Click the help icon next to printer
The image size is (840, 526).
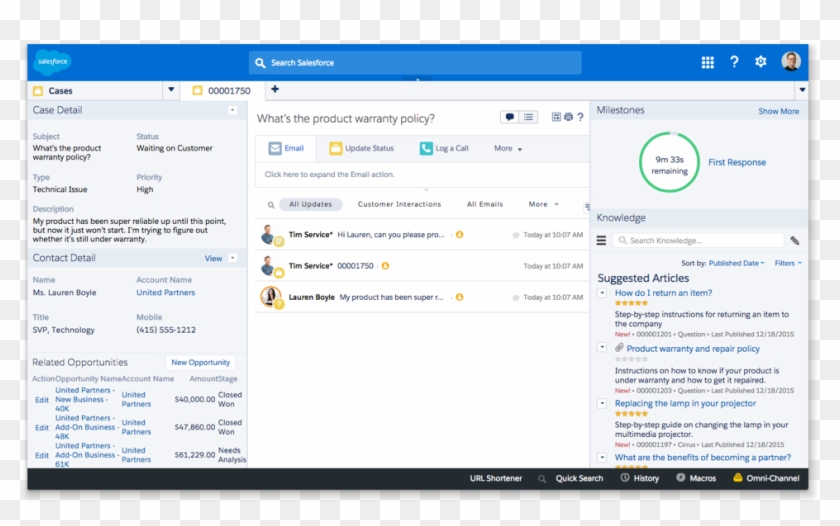pos(580,117)
